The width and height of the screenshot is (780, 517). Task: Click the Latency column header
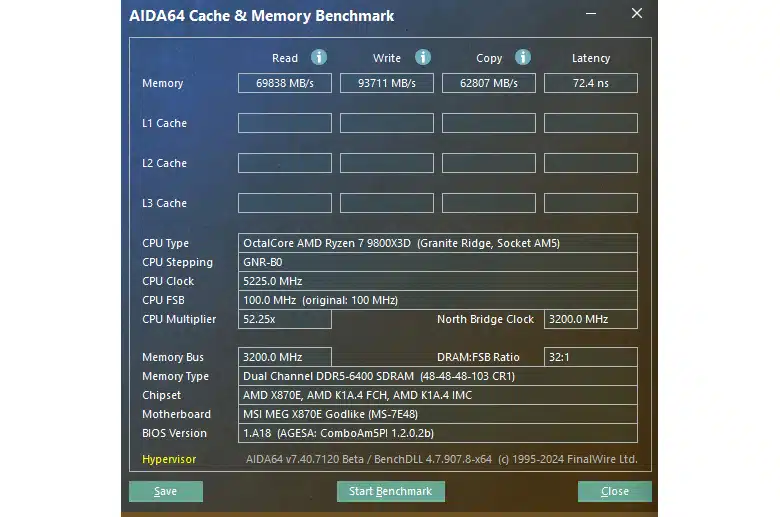coord(590,58)
